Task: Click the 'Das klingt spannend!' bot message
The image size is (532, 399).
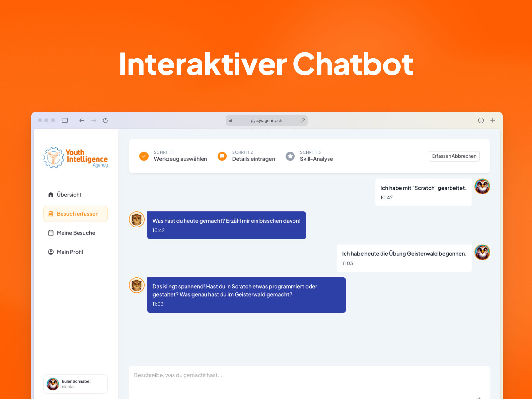Action: click(x=246, y=295)
